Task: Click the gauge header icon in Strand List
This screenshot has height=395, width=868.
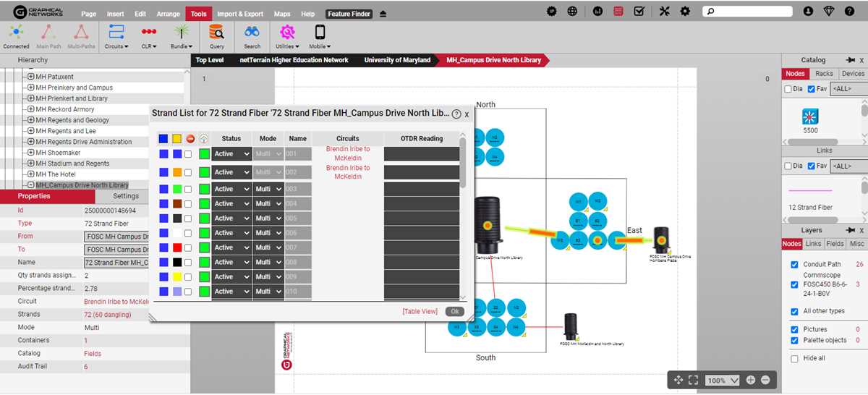Action: (203, 138)
